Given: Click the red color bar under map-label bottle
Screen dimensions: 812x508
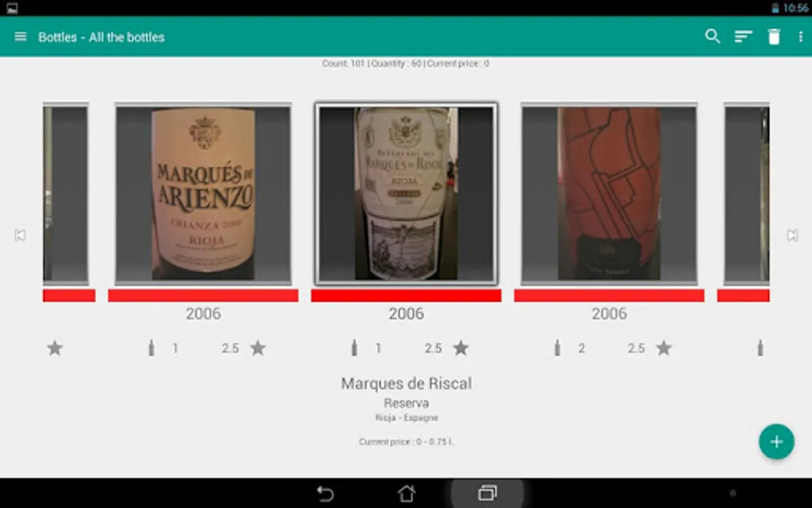Looking at the screenshot, I should (609, 296).
